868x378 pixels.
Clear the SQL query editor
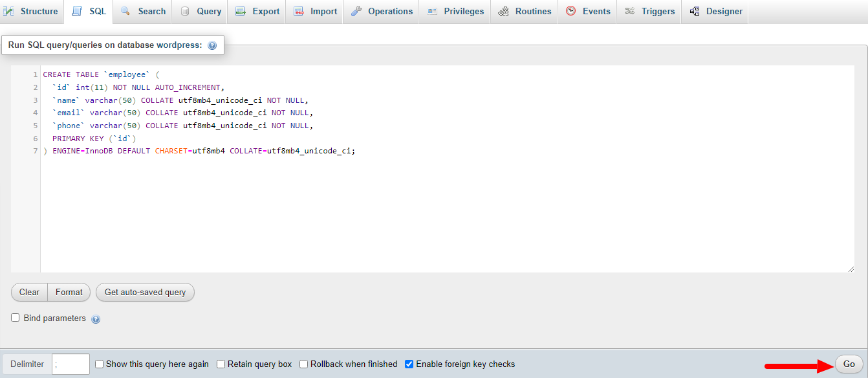[28, 292]
